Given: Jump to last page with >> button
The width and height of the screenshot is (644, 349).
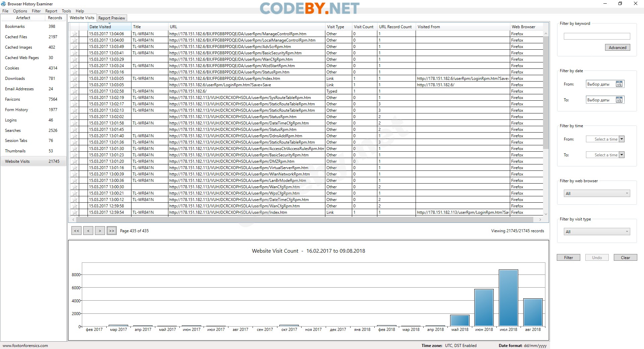Looking at the screenshot, I should coord(112,231).
